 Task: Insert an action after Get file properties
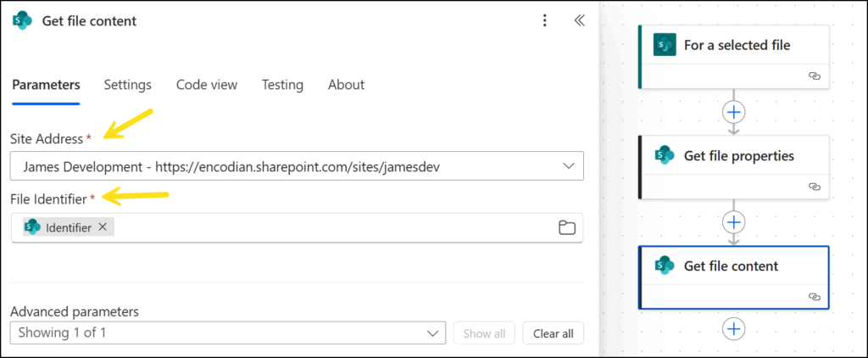pos(734,223)
